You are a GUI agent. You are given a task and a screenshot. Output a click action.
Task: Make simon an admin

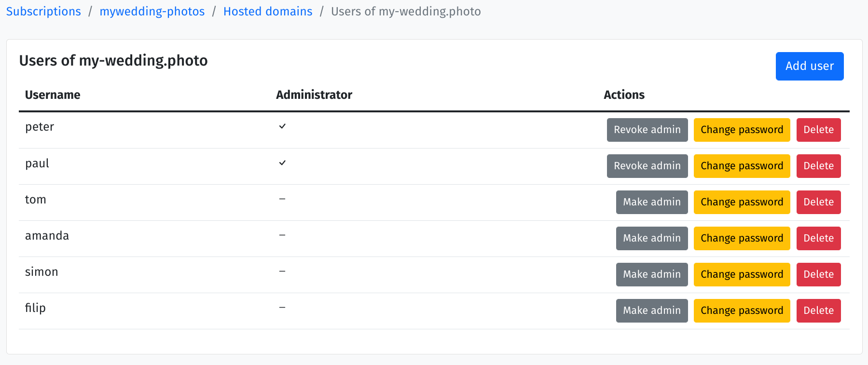pyautogui.click(x=652, y=274)
